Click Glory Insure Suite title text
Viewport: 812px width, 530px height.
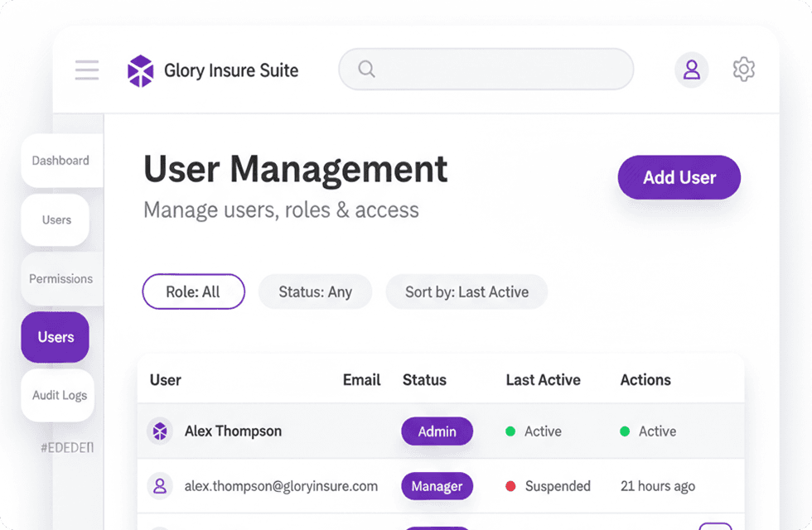[231, 70]
